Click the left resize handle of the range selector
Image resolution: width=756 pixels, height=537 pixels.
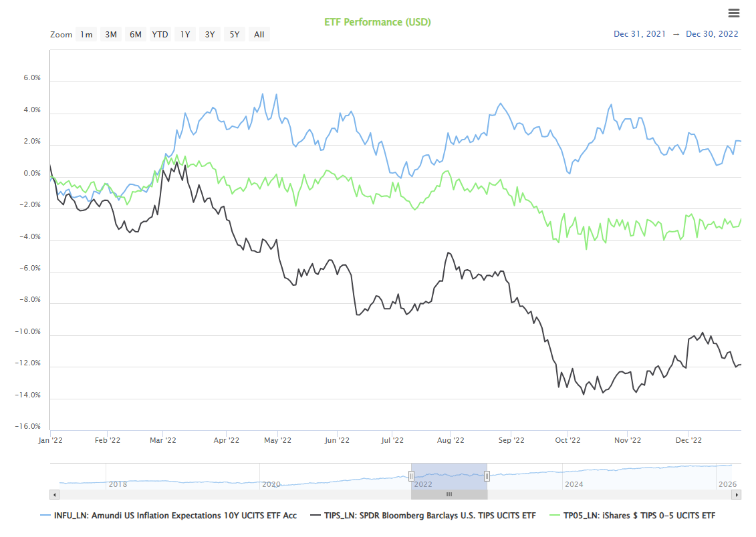pyautogui.click(x=411, y=476)
